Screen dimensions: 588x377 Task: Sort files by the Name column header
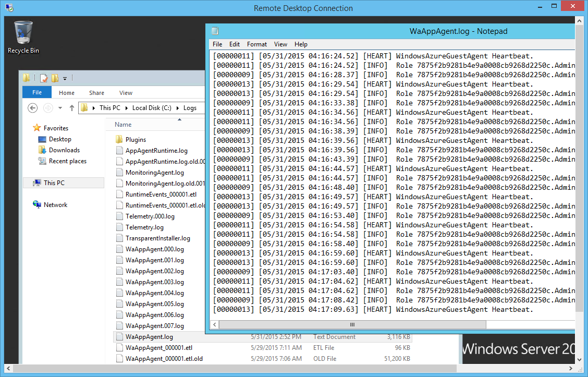(123, 125)
